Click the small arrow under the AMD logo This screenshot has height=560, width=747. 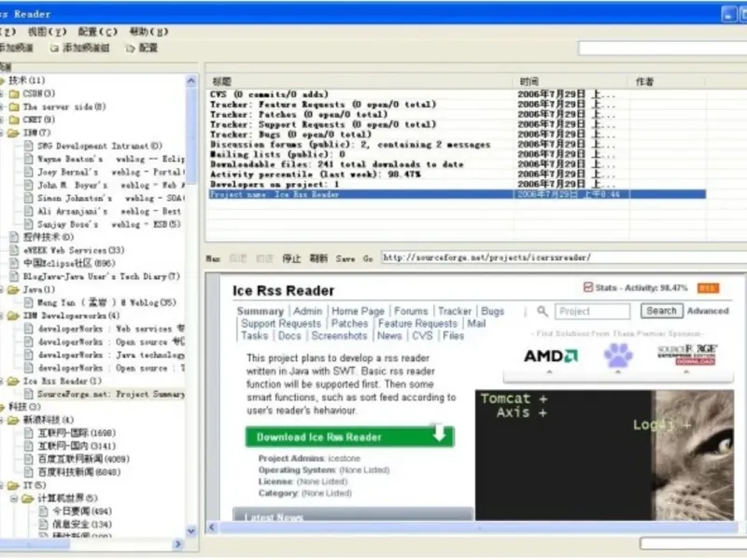(x=549, y=371)
